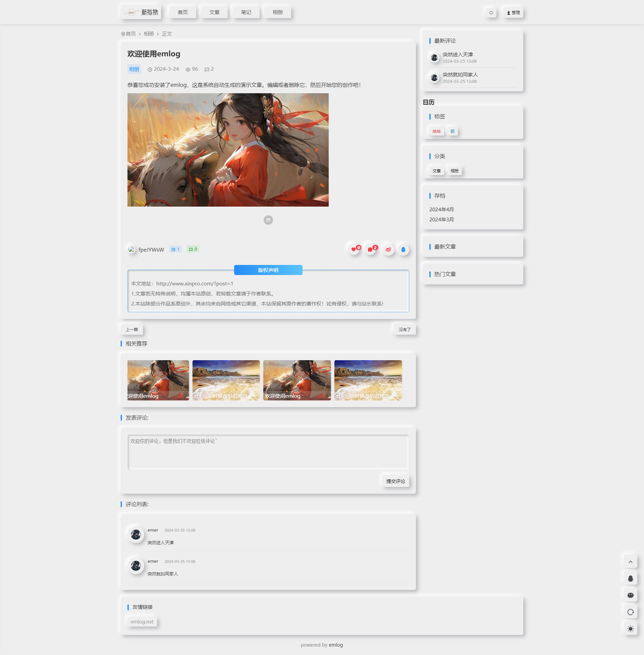Go to previous post with 上一篇
Screen dimensions: 644x655
click(131, 329)
